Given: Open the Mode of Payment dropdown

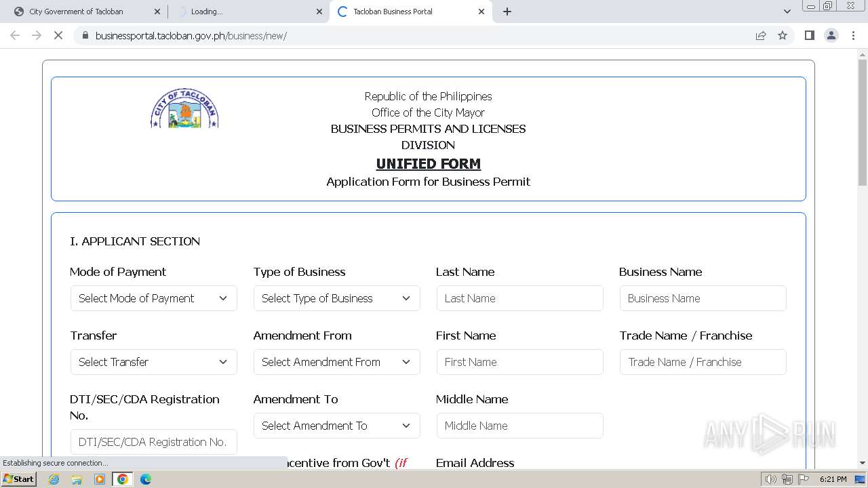Looking at the screenshot, I should (x=154, y=298).
